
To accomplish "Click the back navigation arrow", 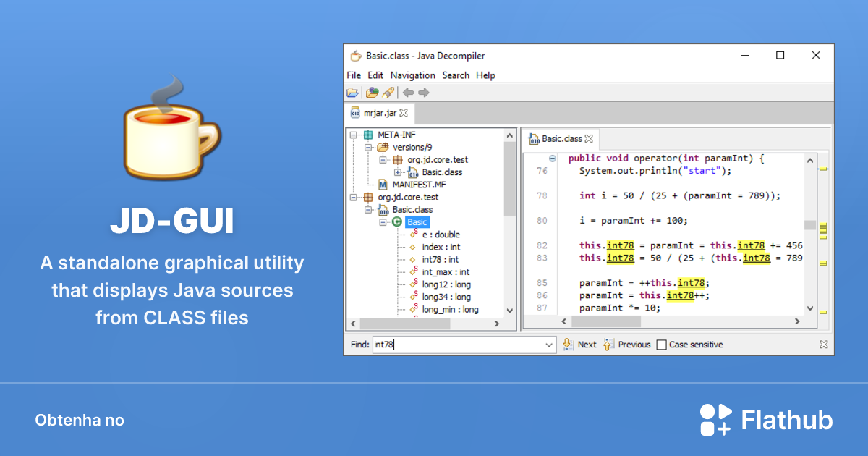I will [409, 93].
